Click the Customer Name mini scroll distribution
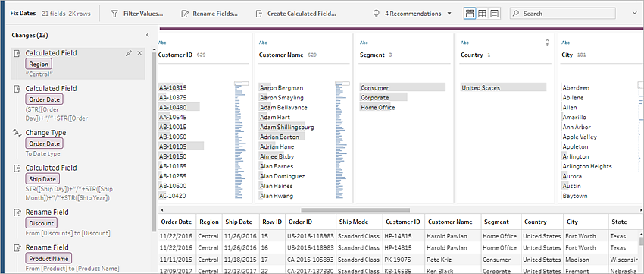 click(342, 140)
